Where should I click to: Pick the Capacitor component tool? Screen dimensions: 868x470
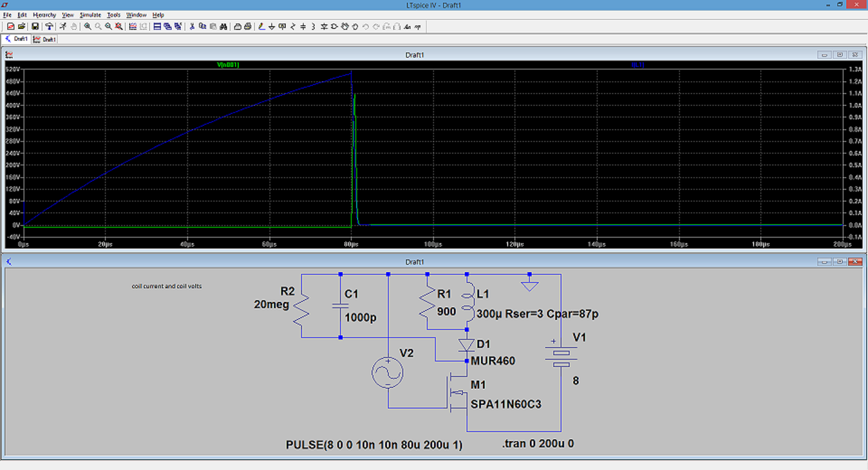coord(303,27)
